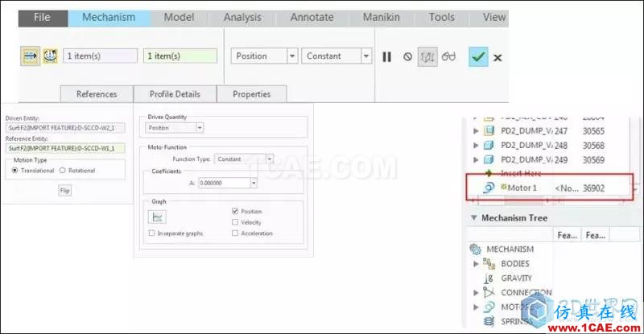Cancel the motor with the X icon

(x=497, y=57)
